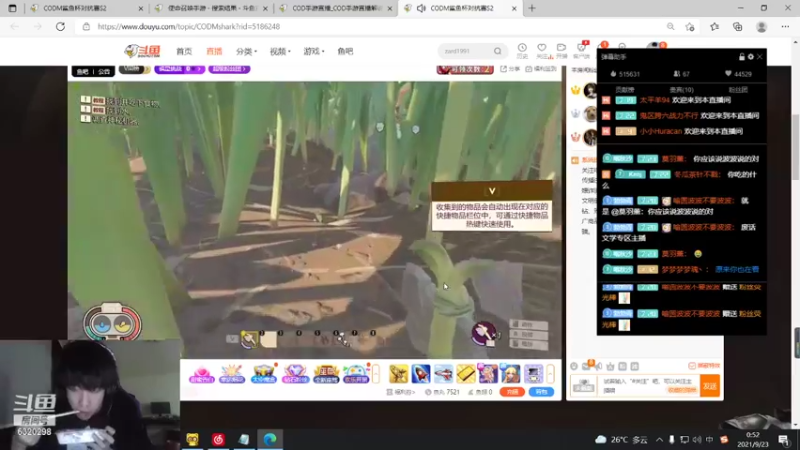Open the Douyu logo home link
800x450 pixels.
(142, 51)
